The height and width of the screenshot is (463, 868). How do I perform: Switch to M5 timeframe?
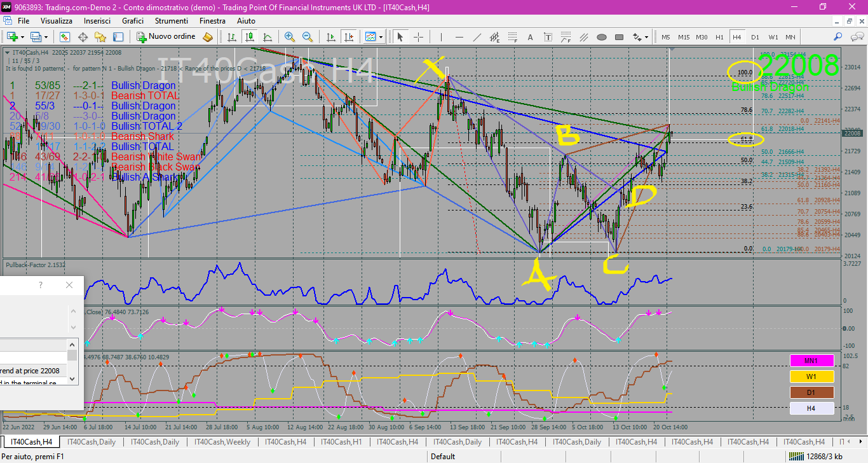click(665, 37)
